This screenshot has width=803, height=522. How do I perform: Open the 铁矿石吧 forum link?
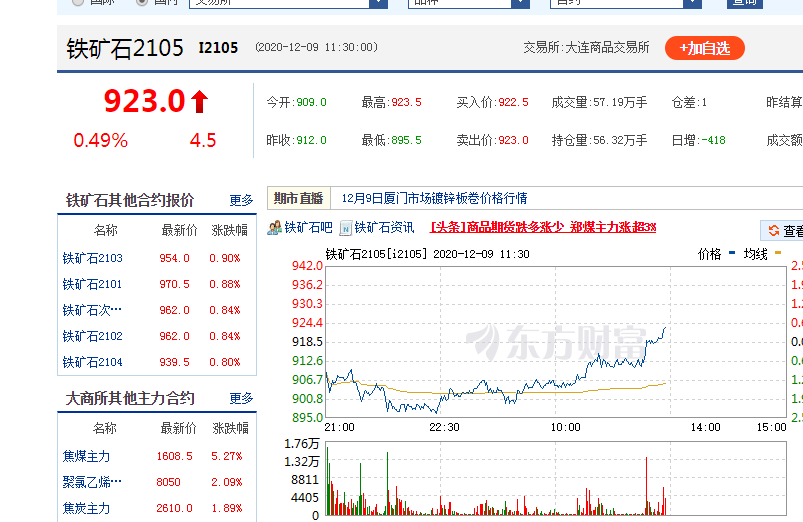tap(308, 227)
